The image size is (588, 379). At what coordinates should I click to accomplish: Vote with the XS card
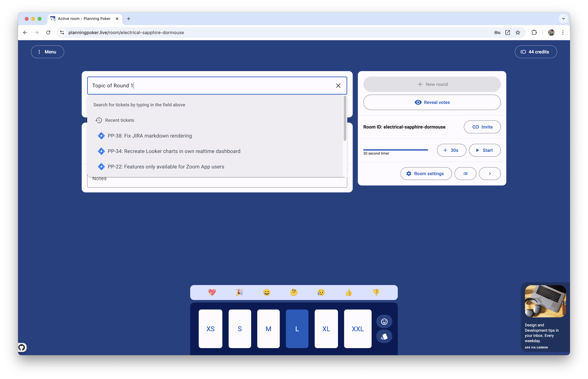pos(210,328)
